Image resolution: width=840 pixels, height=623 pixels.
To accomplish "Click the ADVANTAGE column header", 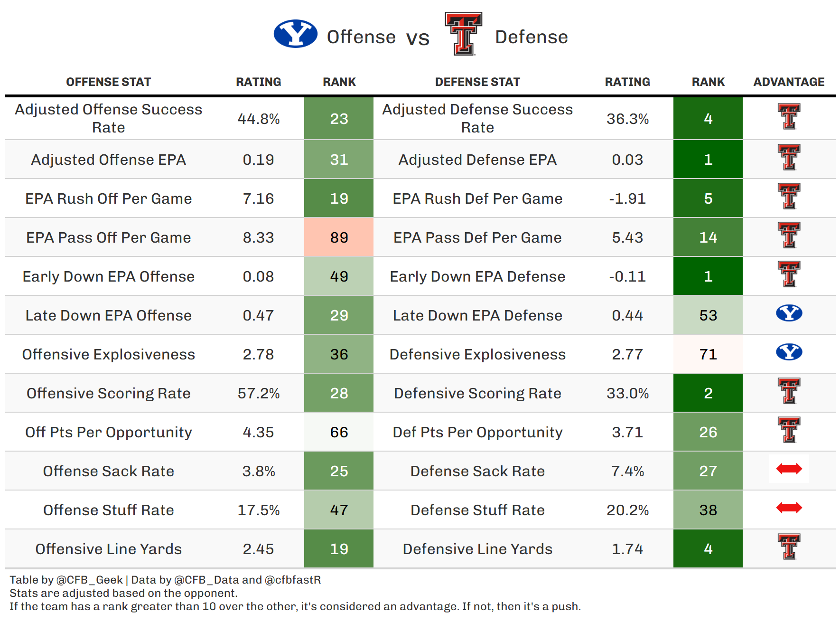I will tap(789, 82).
